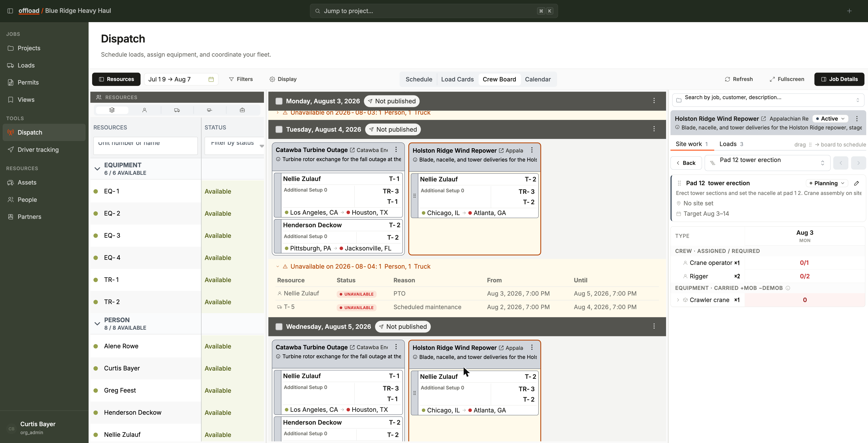This screenshot has height=443, width=868.
Task: Click the Jump to project search field
Action: click(434, 11)
